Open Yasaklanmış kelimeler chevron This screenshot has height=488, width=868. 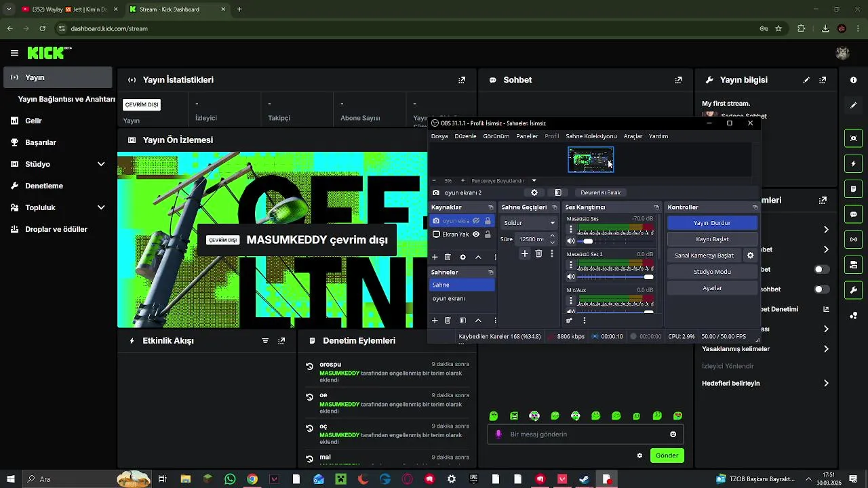(x=826, y=349)
